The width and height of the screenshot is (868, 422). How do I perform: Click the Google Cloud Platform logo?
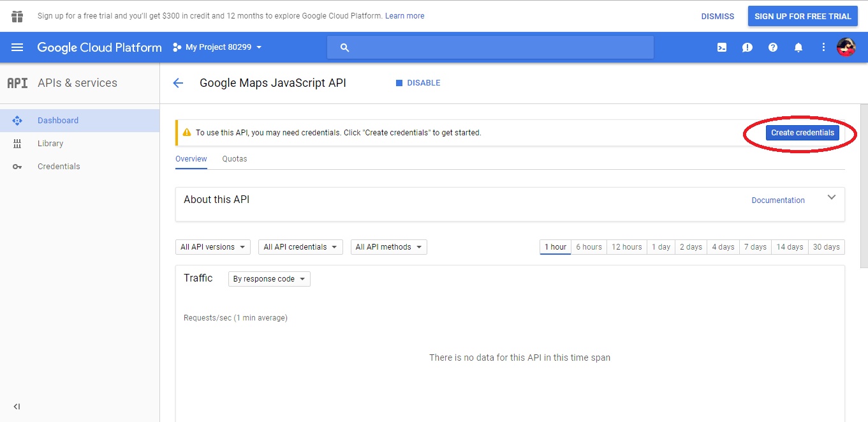coord(99,47)
